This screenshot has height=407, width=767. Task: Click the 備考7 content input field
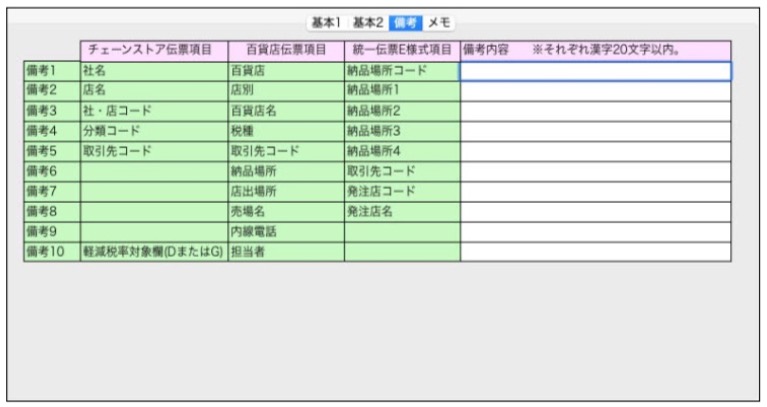[595, 191]
